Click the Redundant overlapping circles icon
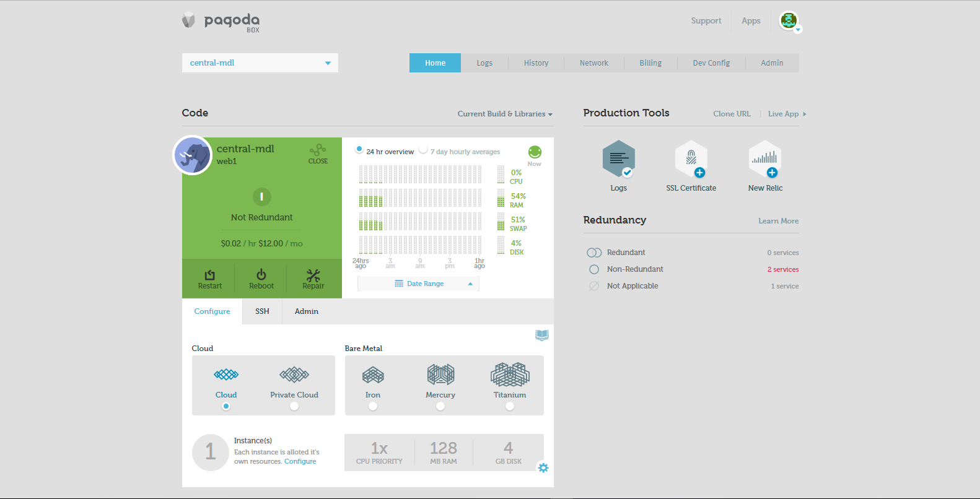The height and width of the screenshot is (499, 980). click(594, 253)
